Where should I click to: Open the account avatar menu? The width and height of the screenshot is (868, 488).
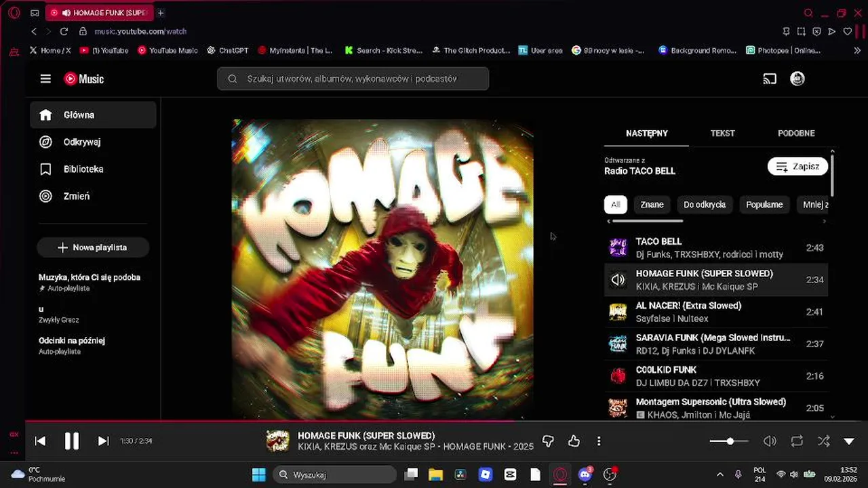(x=797, y=79)
